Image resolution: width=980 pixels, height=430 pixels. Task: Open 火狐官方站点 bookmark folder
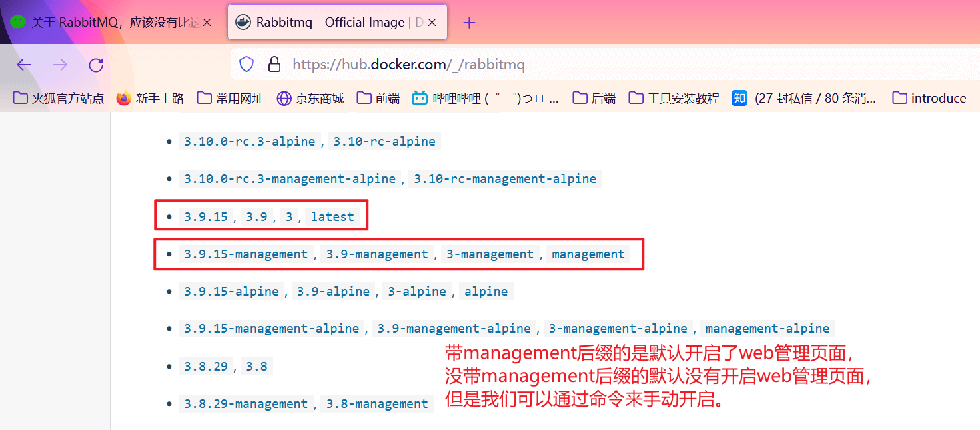point(59,98)
